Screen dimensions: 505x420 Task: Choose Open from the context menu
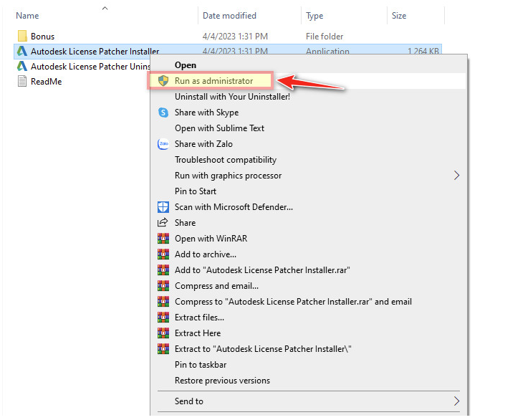point(186,65)
